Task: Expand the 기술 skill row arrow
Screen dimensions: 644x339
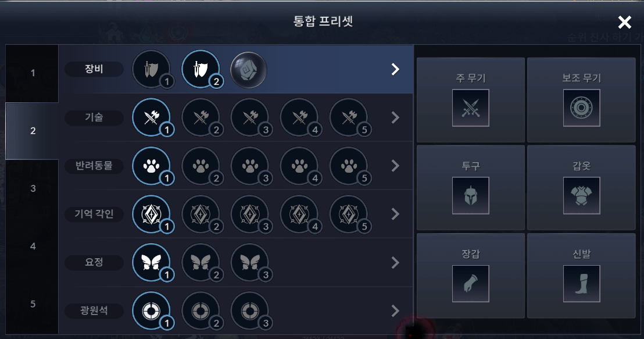Action: pos(395,117)
